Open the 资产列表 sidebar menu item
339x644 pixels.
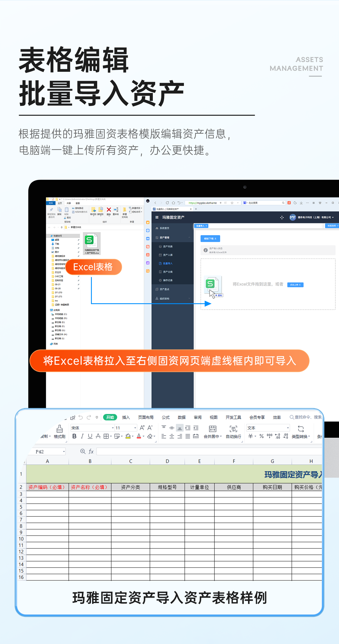click(x=173, y=247)
